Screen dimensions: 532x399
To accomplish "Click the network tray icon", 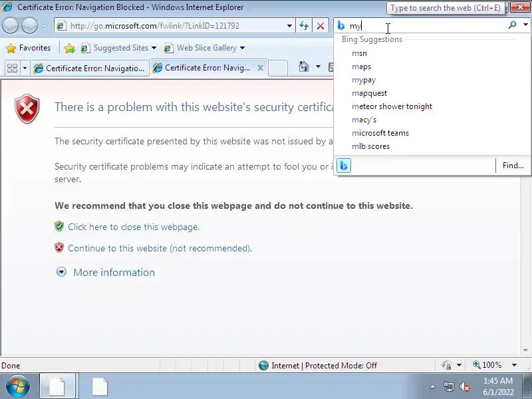I will [448, 386].
